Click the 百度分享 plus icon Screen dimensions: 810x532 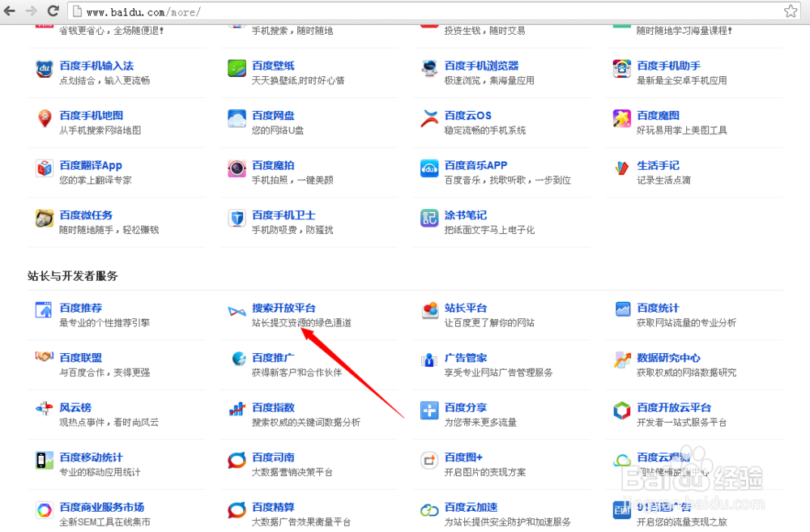(x=429, y=411)
